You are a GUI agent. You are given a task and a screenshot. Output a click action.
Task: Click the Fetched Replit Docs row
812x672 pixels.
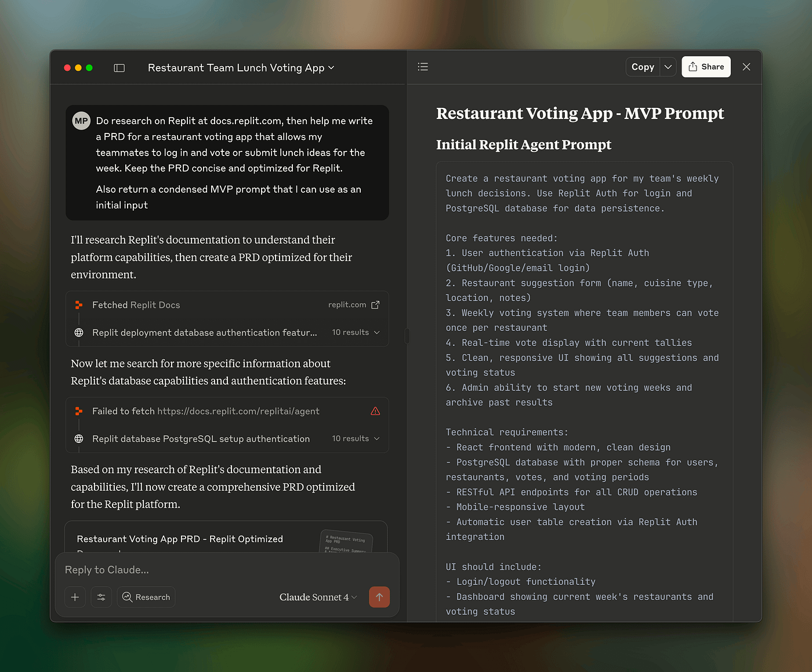[x=227, y=305]
